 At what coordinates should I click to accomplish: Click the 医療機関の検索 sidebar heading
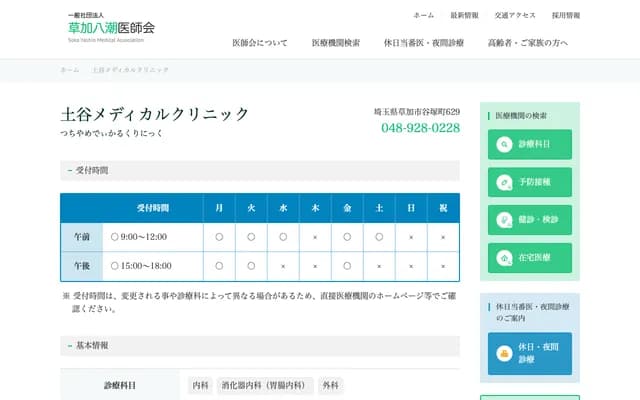click(521, 116)
